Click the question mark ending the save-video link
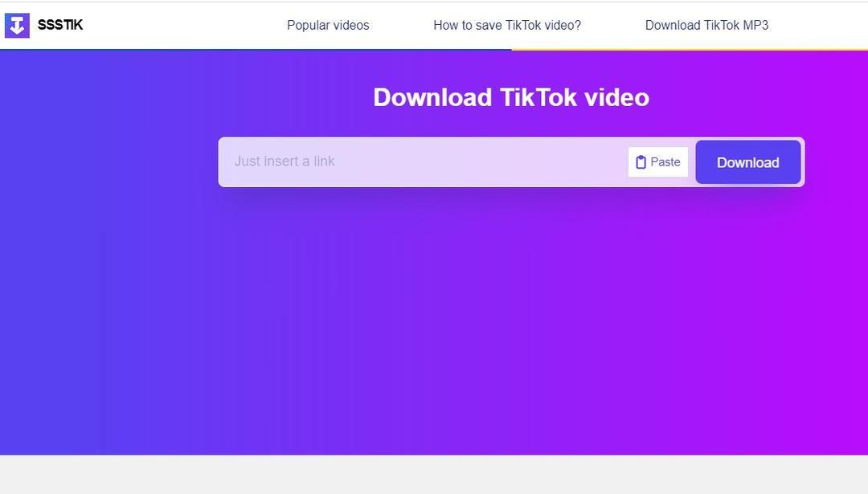The width and height of the screenshot is (868, 494). click(578, 25)
